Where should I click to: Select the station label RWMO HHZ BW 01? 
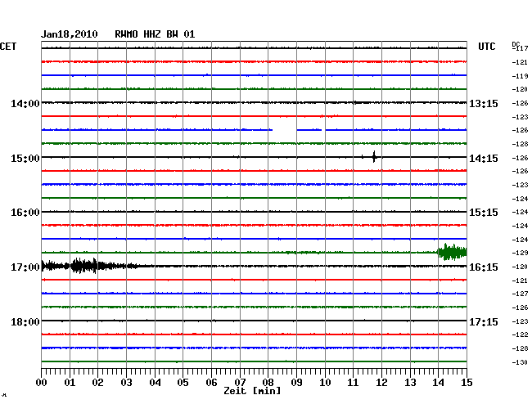click(x=155, y=34)
